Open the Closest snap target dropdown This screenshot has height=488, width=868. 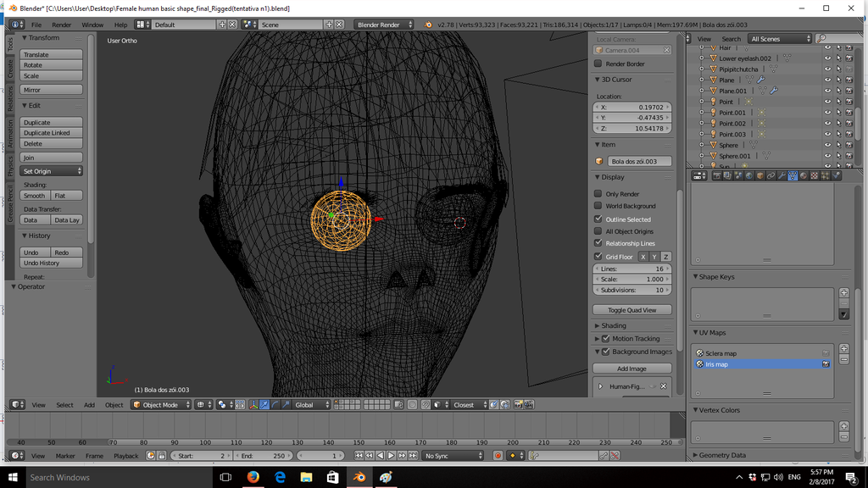(x=470, y=405)
